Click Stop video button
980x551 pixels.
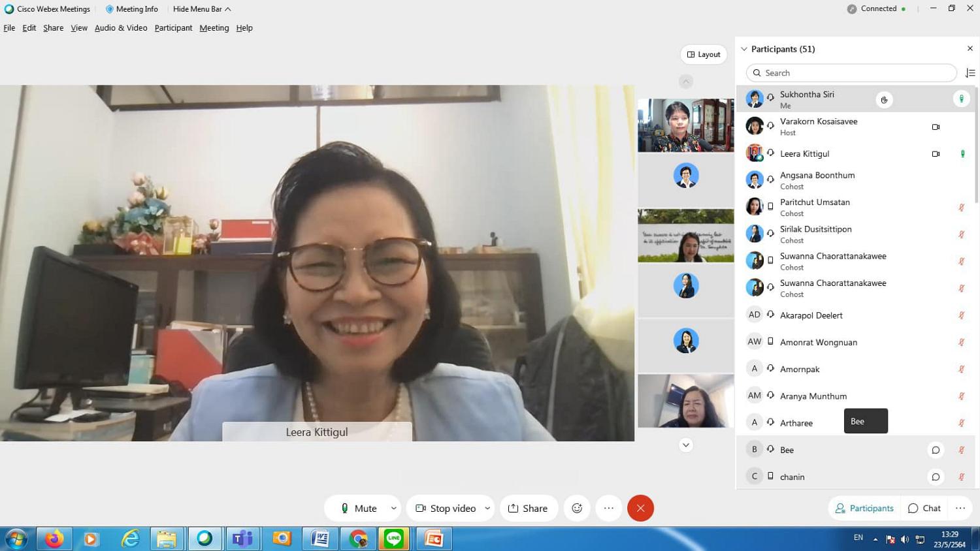click(x=446, y=508)
